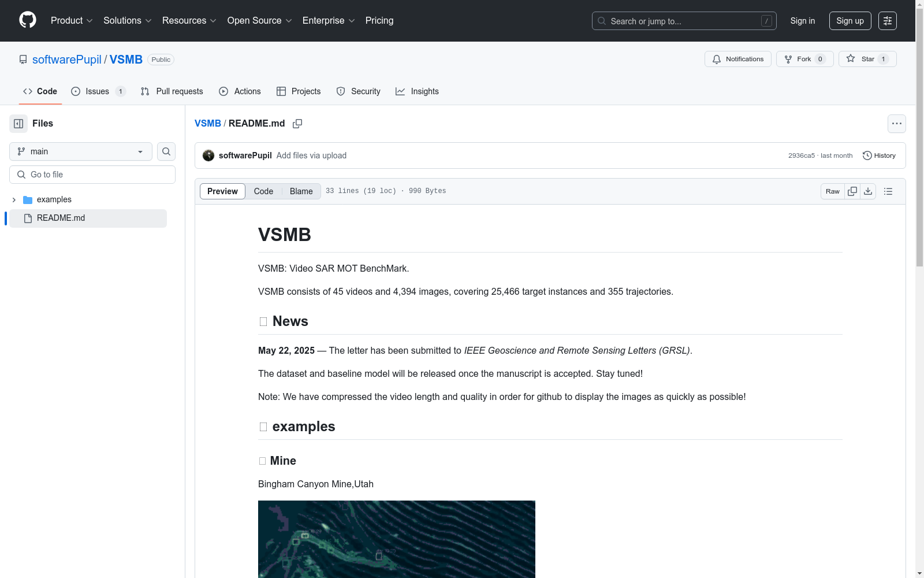Click the Mine example SAR image
924x578 pixels.
pos(397,539)
